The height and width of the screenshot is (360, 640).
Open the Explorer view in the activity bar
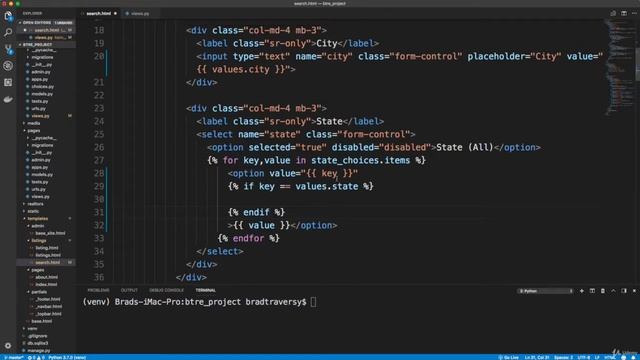(x=8, y=16)
